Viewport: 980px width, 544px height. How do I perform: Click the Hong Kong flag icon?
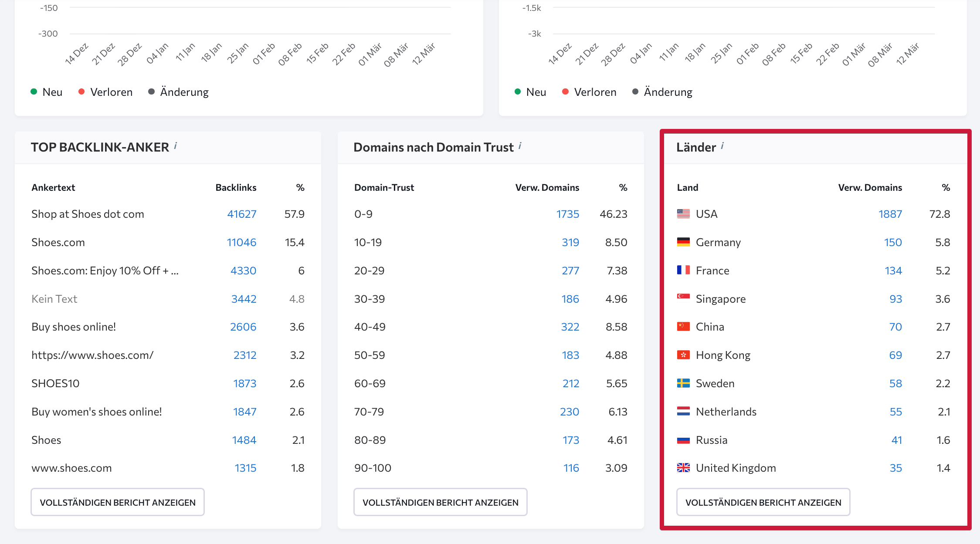click(x=683, y=355)
